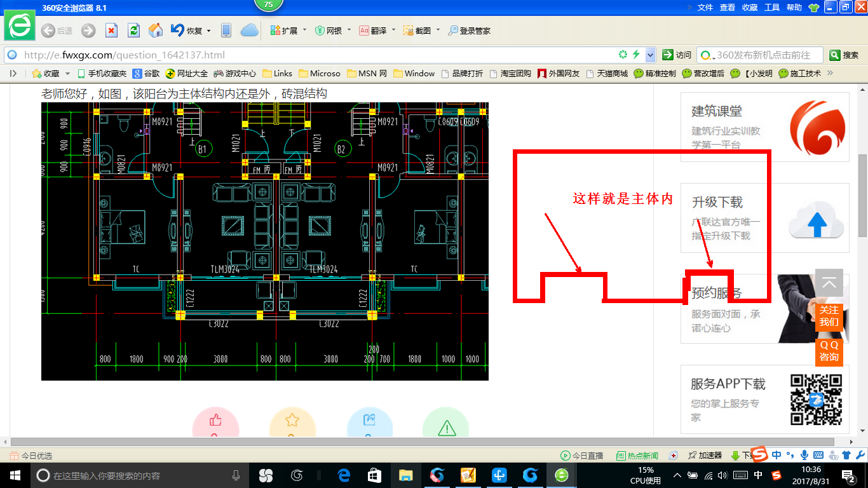The width and height of the screenshot is (868, 488).
Task: Open the 施工技术 bookmark
Action: (x=800, y=74)
